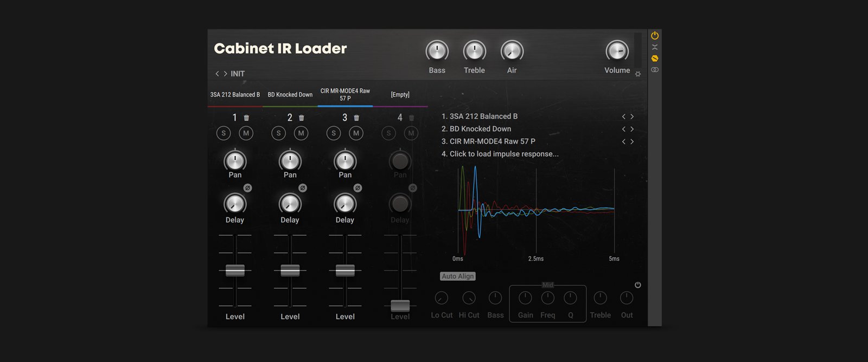
Task: Mute channel 4
Action: (x=411, y=133)
